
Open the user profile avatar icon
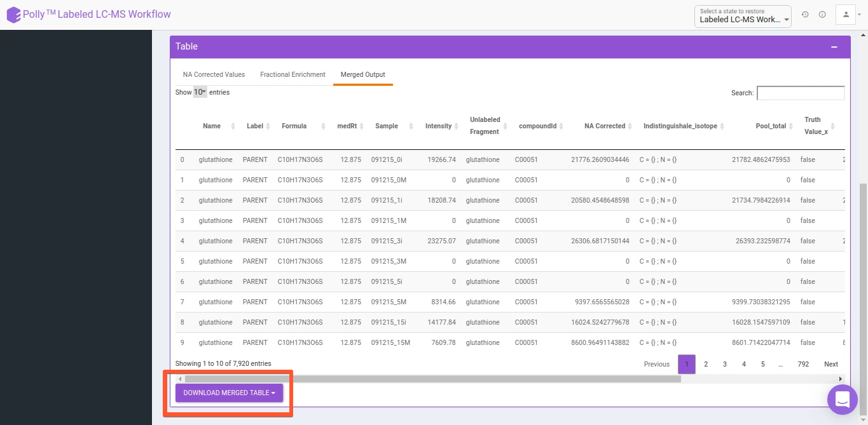tap(846, 14)
